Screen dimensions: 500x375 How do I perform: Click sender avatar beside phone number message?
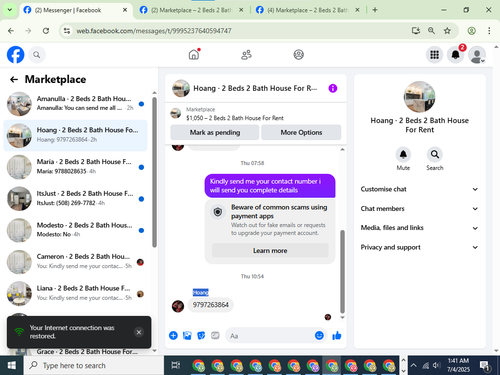[x=178, y=306]
